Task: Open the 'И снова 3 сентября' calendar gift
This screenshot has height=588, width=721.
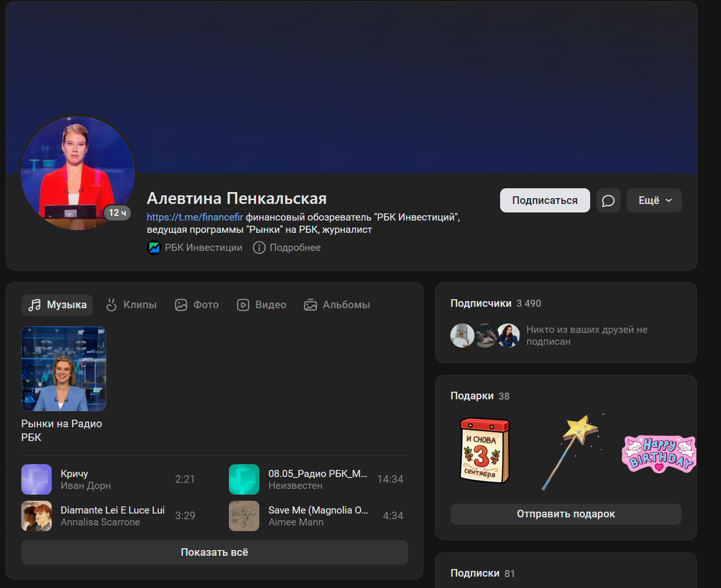Action: pos(484,450)
